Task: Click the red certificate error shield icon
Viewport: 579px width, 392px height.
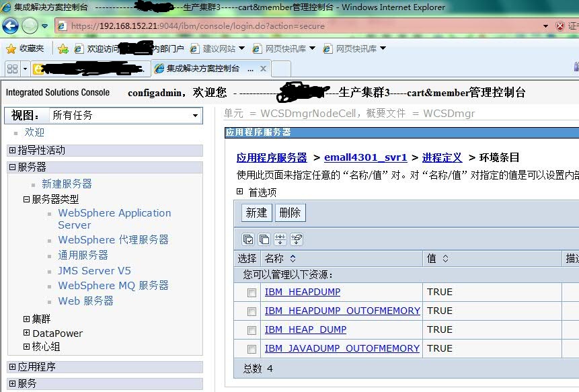Action: point(560,26)
